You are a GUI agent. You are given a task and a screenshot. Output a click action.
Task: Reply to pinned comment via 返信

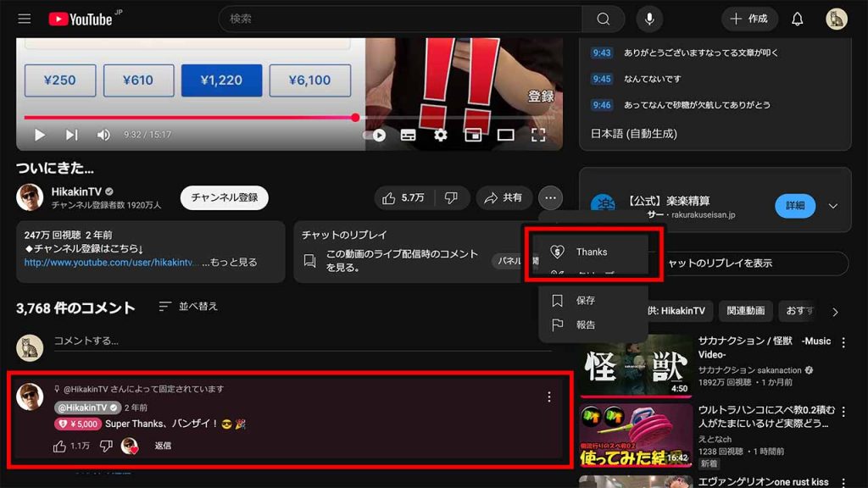pyautogui.click(x=163, y=446)
